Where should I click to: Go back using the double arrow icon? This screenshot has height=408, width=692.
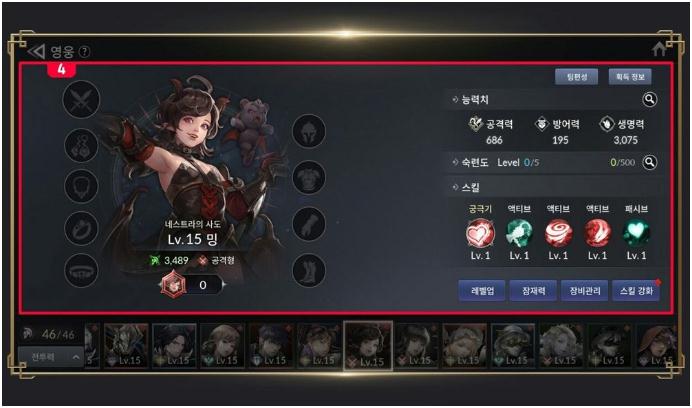(36, 52)
